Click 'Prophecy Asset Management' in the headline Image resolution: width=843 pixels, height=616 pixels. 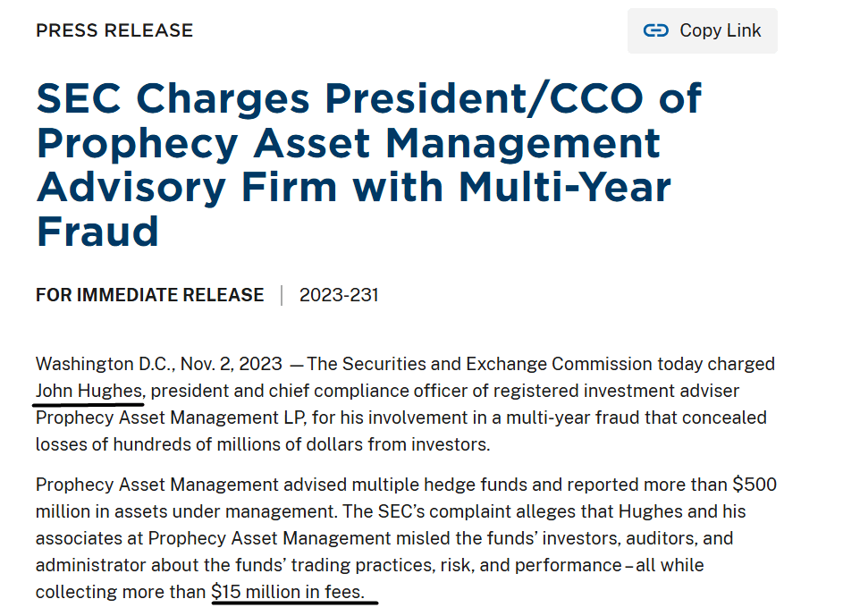pyautogui.click(x=349, y=144)
